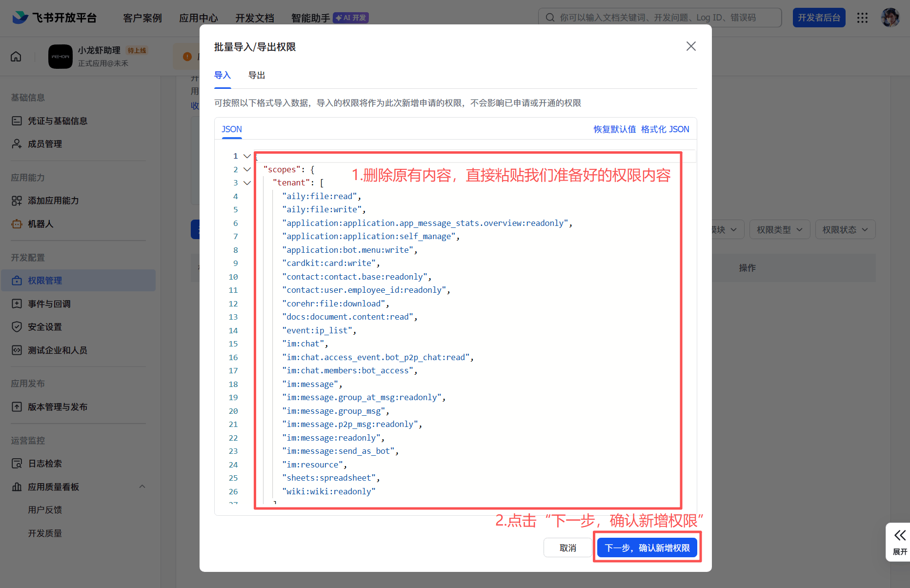Click the 飞书开放平台 logo
Viewport: 910px width, 588px height.
(x=55, y=18)
